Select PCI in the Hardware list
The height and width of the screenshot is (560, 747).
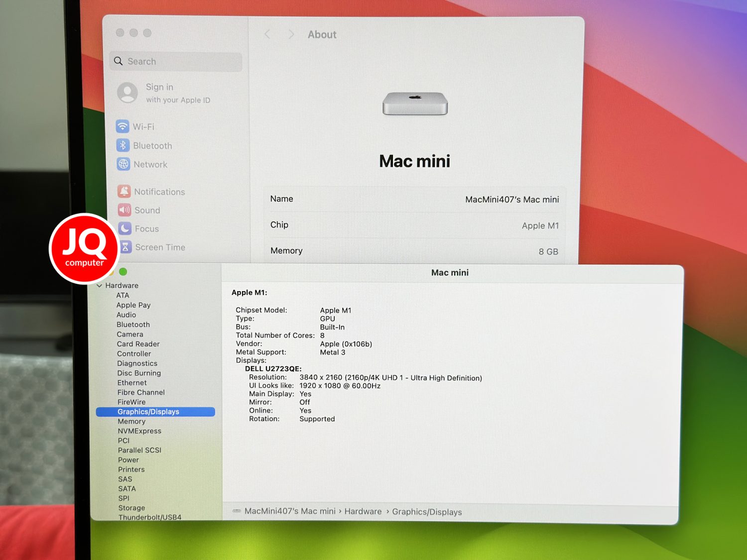tap(124, 441)
